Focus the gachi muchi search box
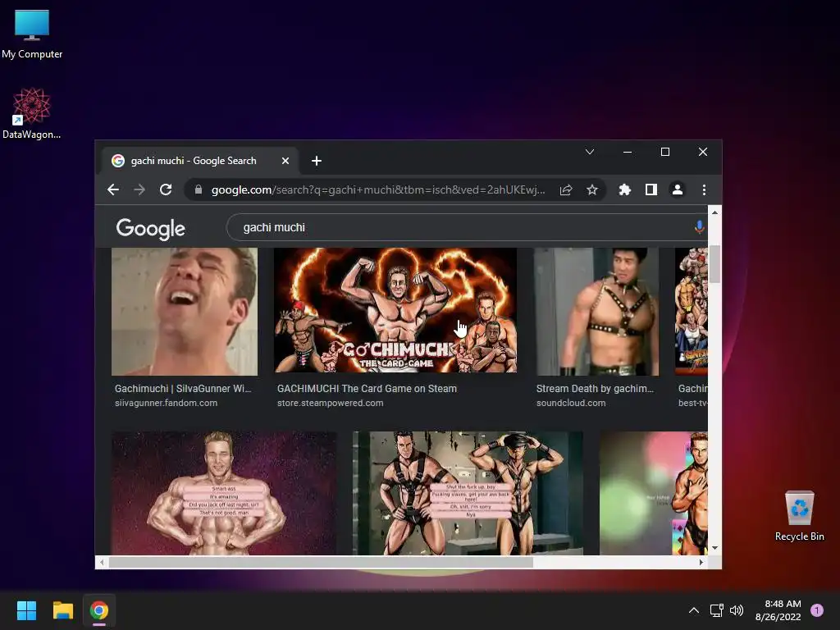The image size is (840, 630). 461,227
